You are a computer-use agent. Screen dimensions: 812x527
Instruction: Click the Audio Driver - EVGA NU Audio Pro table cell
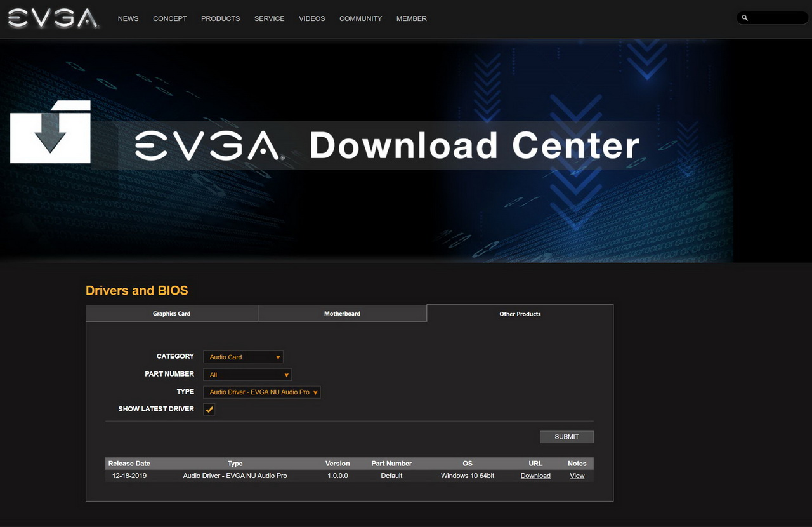click(x=235, y=476)
